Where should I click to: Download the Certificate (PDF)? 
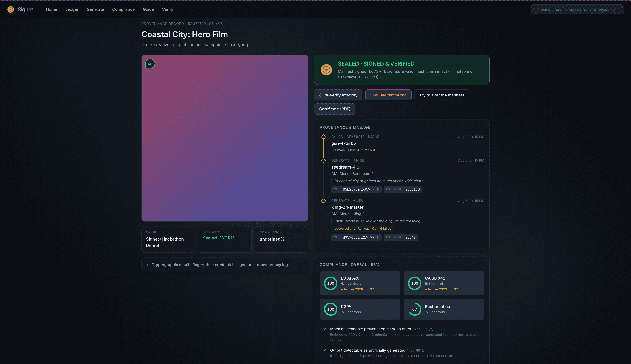335,109
